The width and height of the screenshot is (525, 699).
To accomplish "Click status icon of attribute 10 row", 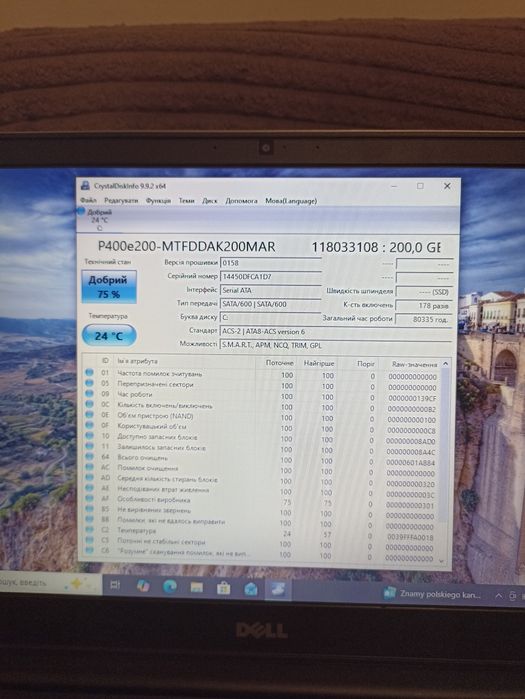I will click(89, 436).
